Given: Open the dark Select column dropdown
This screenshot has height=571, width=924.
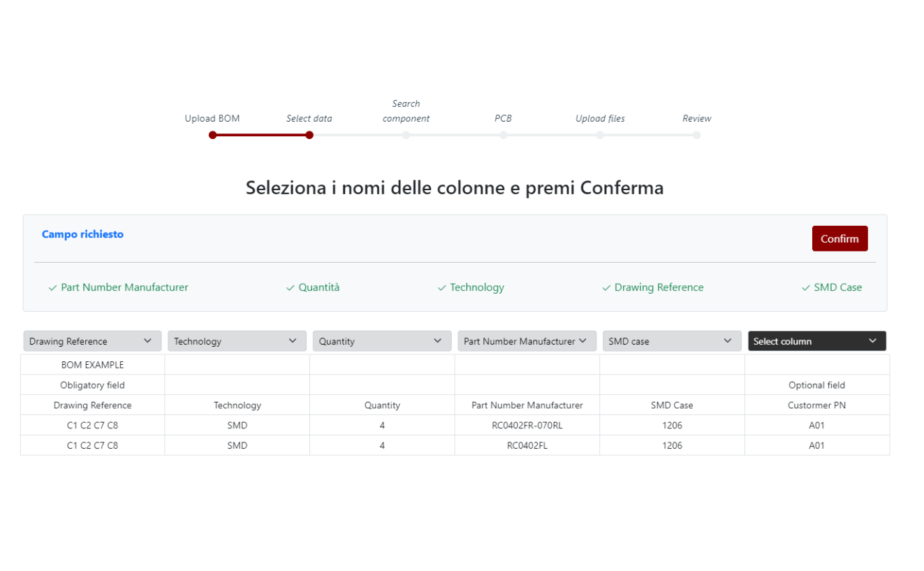Looking at the screenshot, I should [x=816, y=341].
